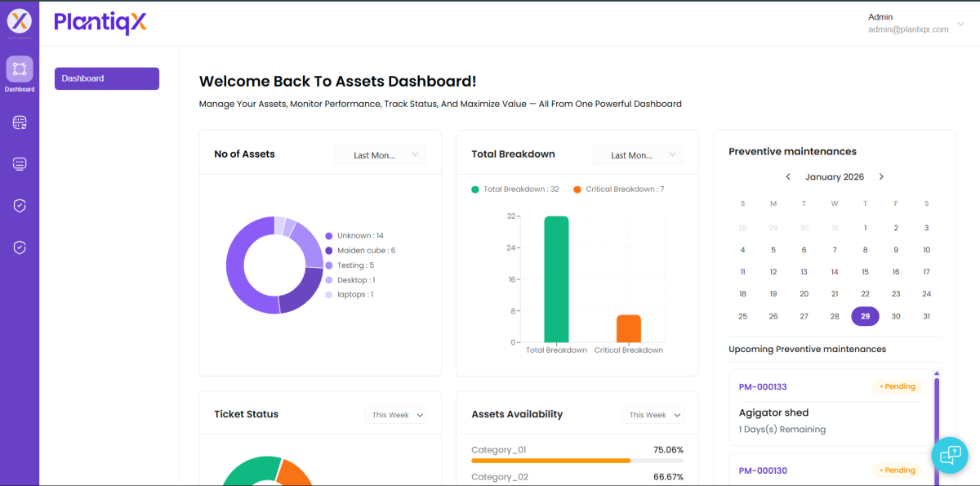The image size is (980, 486).
Task: Click the round PlantiqX X logo icon
Action: 20,21
